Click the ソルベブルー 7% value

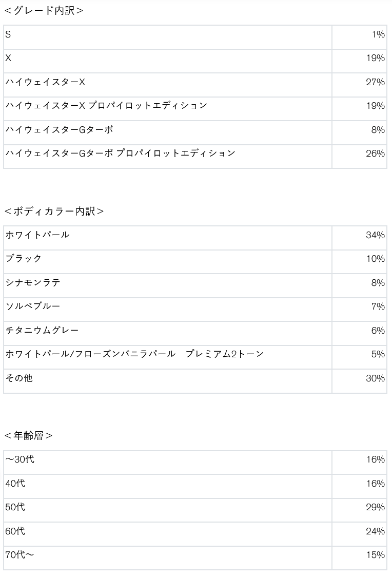click(x=378, y=306)
